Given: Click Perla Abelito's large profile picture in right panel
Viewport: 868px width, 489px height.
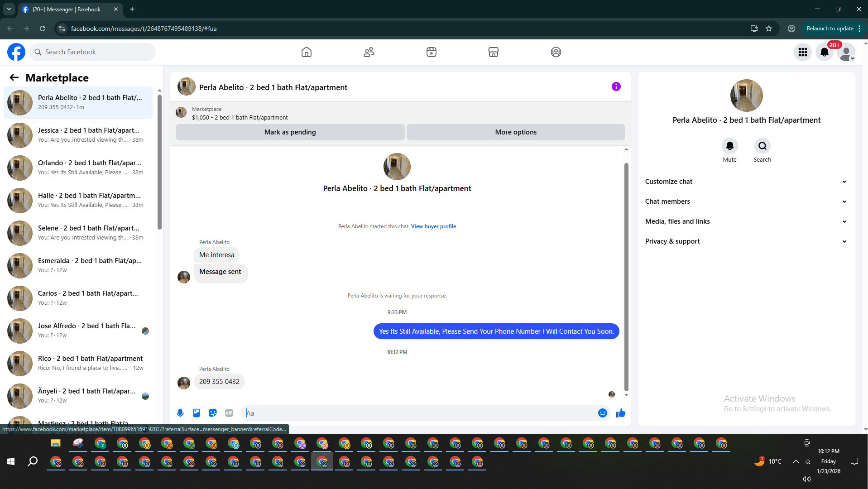Looking at the screenshot, I should pyautogui.click(x=747, y=96).
